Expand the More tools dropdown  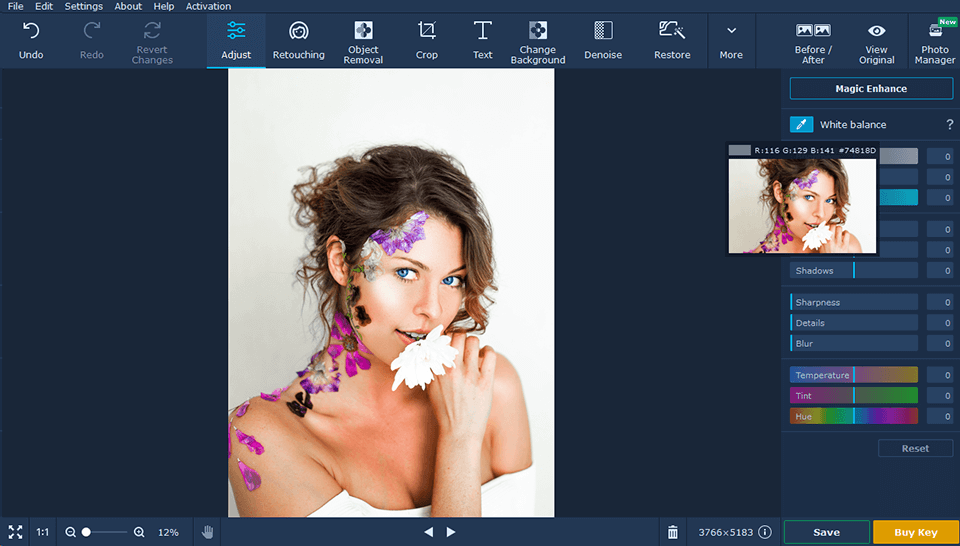tap(731, 39)
